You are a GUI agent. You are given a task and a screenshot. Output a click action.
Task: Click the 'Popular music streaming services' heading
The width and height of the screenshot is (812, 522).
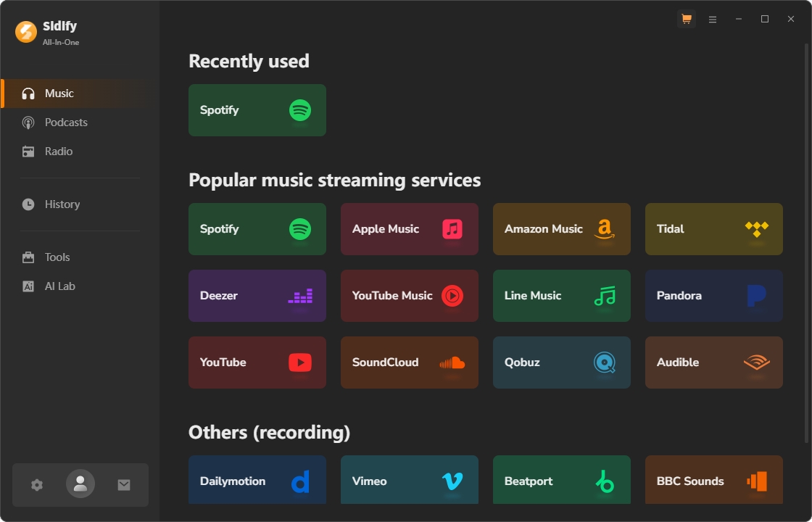[x=334, y=181]
